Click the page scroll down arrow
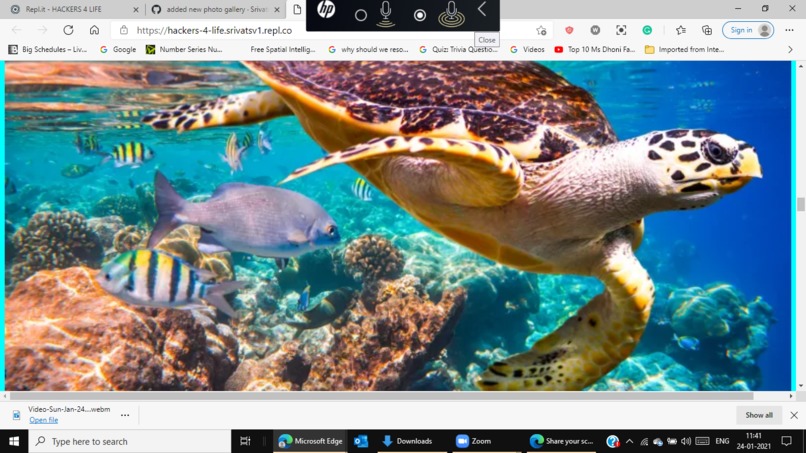The width and height of the screenshot is (806, 453). (x=801, y=386)
